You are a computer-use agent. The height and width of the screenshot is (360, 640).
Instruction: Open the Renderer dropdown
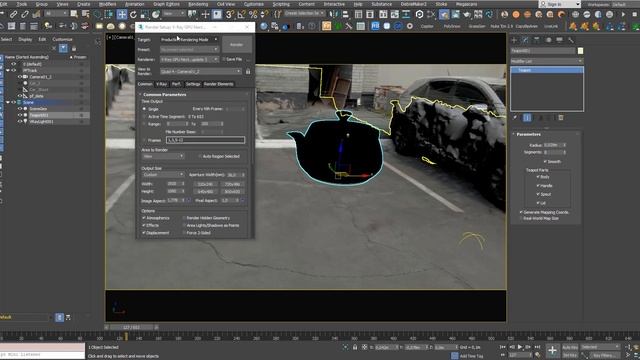[x=189, y=59]
